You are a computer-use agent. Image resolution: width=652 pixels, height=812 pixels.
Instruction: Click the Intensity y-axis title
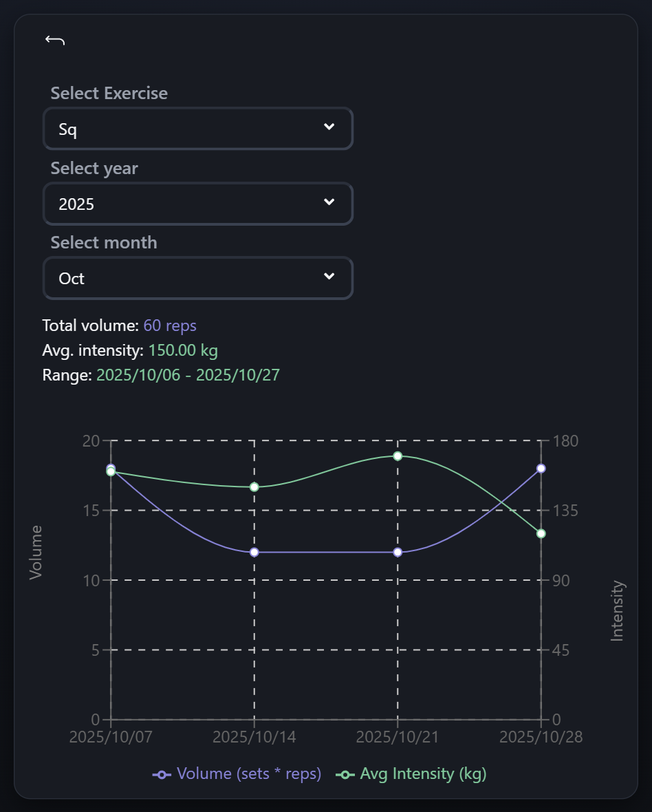[x=617, y=610]
